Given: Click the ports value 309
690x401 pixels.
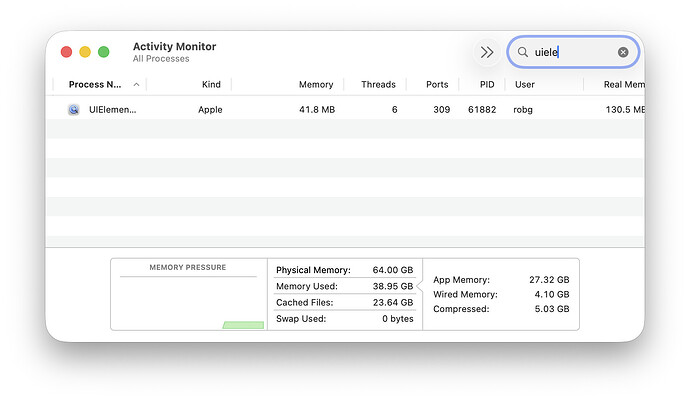Looking at the screenshot, I should tap(441, 110).
